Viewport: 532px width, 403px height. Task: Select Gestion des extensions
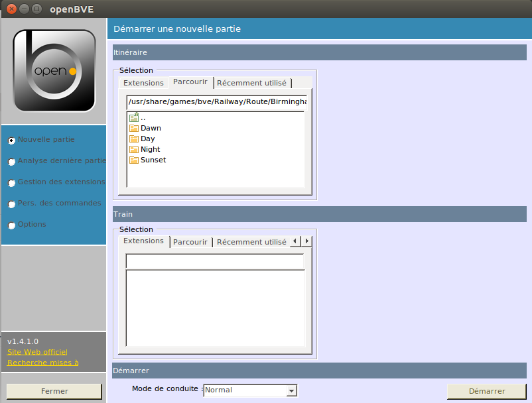[x=11, y=182]
